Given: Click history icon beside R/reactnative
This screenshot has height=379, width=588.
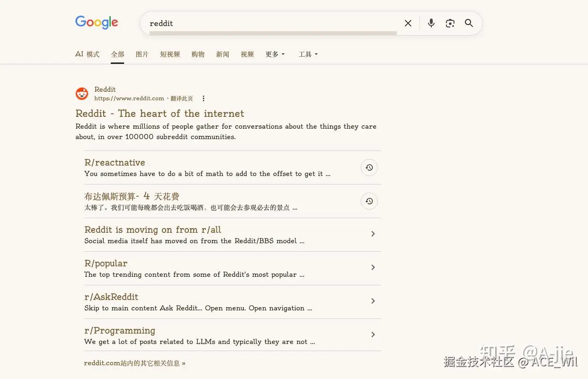Looking at the screenshot, I should click(x=369, y=167).
